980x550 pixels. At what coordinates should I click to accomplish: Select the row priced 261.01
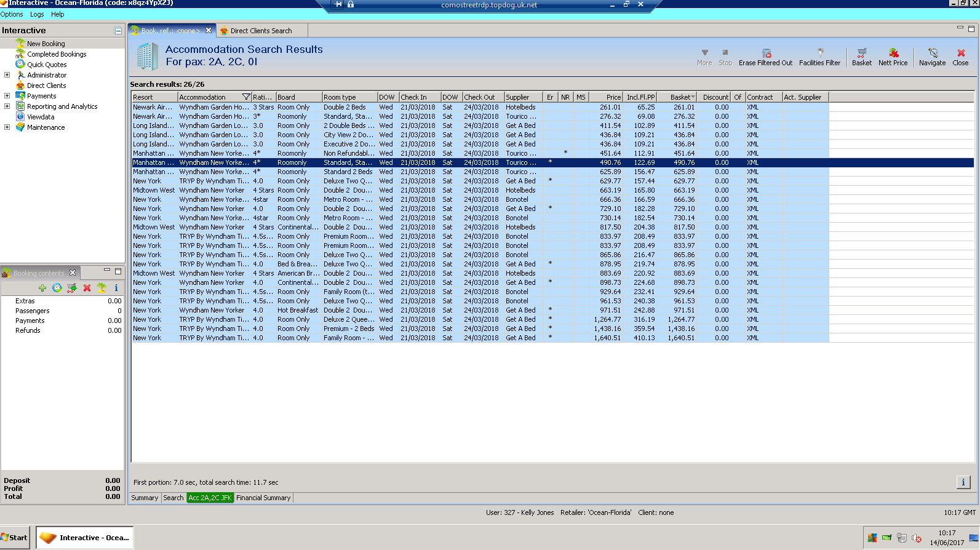pos(480,107)
